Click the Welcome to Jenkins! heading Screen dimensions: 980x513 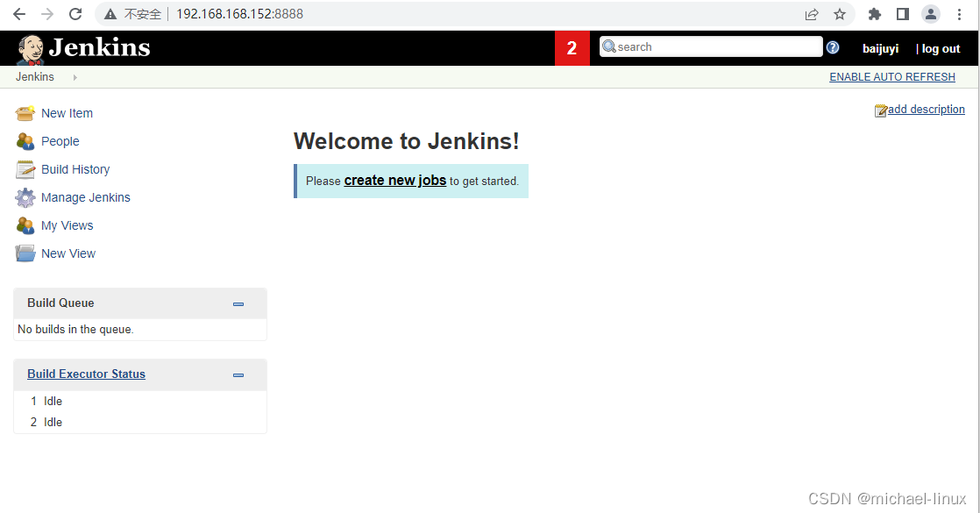tap(406, 141)
